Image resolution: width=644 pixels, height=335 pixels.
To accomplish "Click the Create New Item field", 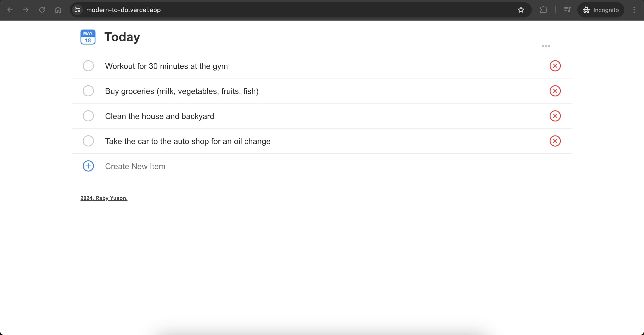I will 135,166.
